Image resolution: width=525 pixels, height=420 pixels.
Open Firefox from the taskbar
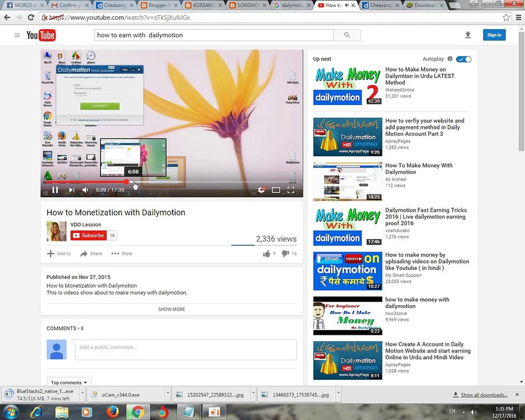113,412
